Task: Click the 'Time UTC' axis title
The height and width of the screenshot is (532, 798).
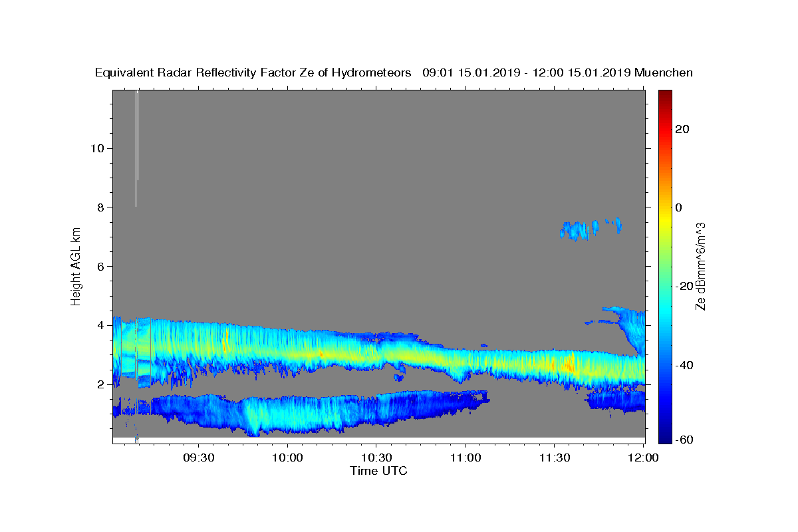Action: point(378,471)
